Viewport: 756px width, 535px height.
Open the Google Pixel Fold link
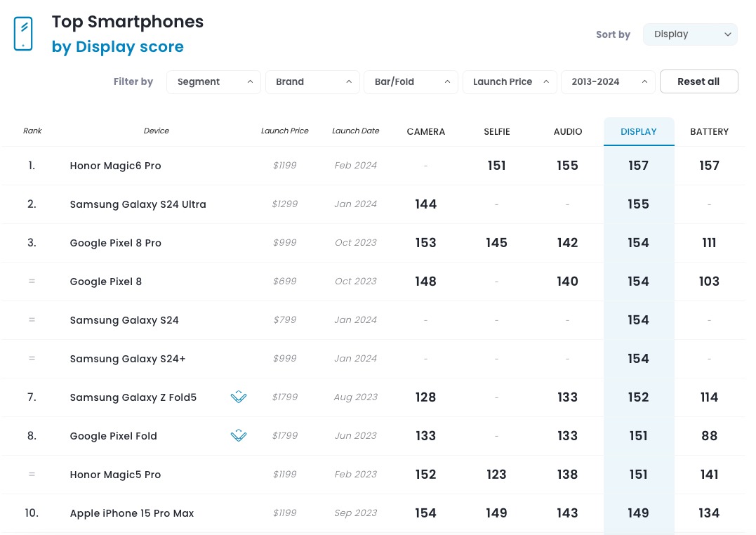click(x=113, y=435)
